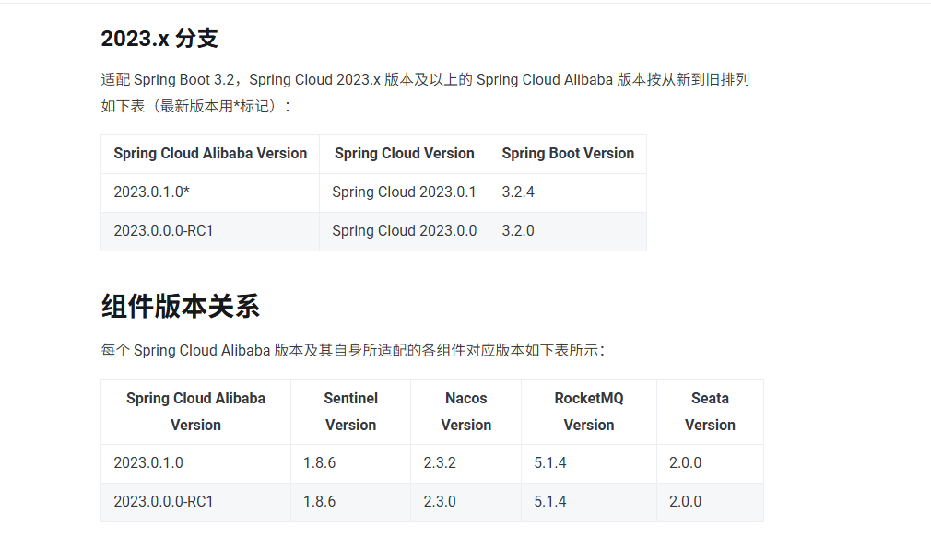Click the two-line 'Spring Cloud Alibaba Version' header in the component table
This screenshot has height=560, width=931.
click(x=196, y=412)
